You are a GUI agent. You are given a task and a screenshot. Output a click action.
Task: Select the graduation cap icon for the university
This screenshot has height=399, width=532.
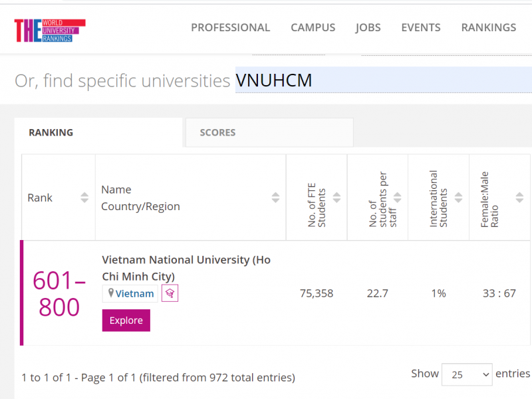click(x=170, y=293)
